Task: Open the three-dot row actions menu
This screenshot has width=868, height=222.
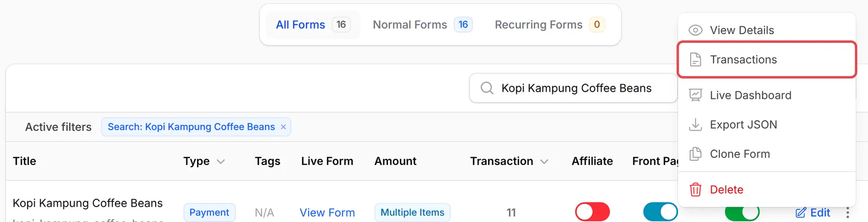Action: (x=847, y=213)
